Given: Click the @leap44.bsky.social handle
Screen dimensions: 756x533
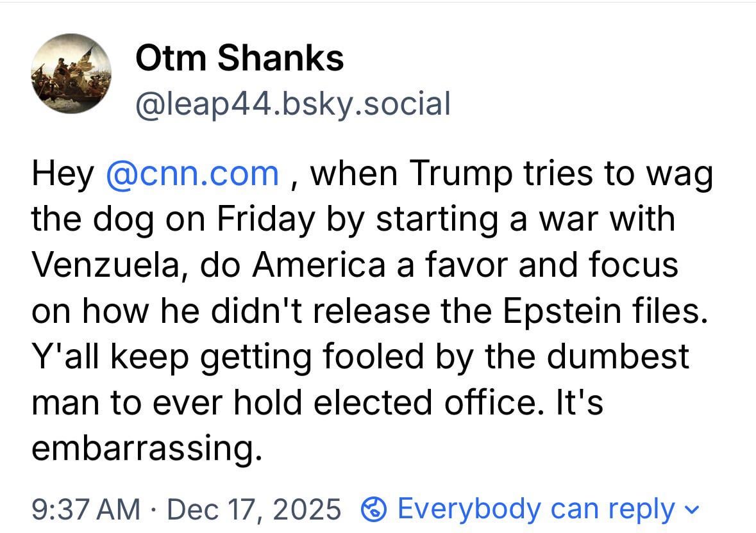Looking at the screenshot, I should 292,104.
